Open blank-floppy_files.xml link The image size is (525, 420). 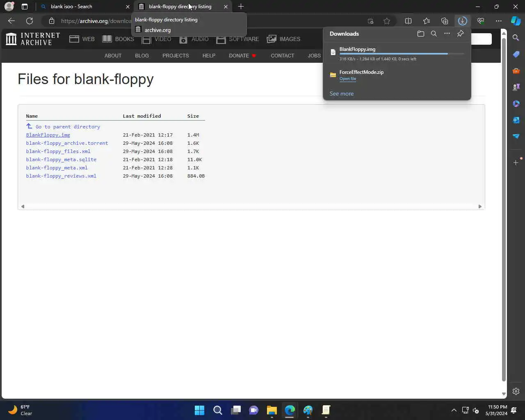(58, 151)
